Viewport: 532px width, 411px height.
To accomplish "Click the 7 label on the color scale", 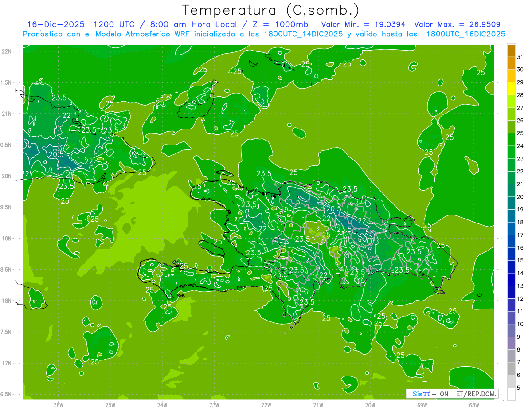I will pos(519,362).
